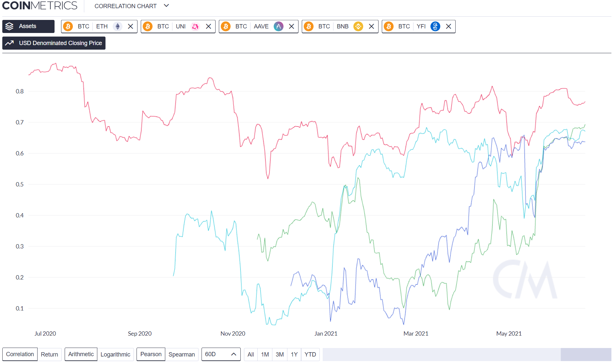Click the COINMETRICS logo
Screen dimensions: 615x364
pos(39,6)
